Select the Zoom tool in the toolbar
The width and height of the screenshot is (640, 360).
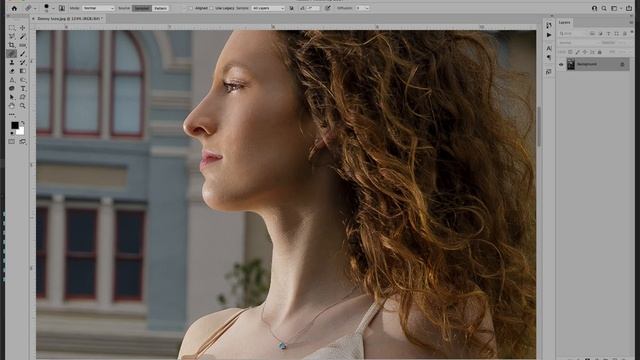(x=22, y=106)
